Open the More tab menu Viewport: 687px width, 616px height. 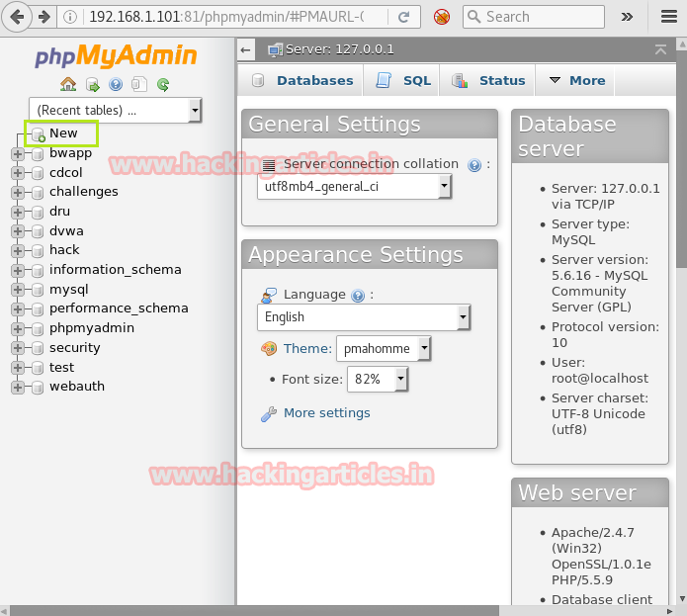pyautogui.click(x=576, y=81)
